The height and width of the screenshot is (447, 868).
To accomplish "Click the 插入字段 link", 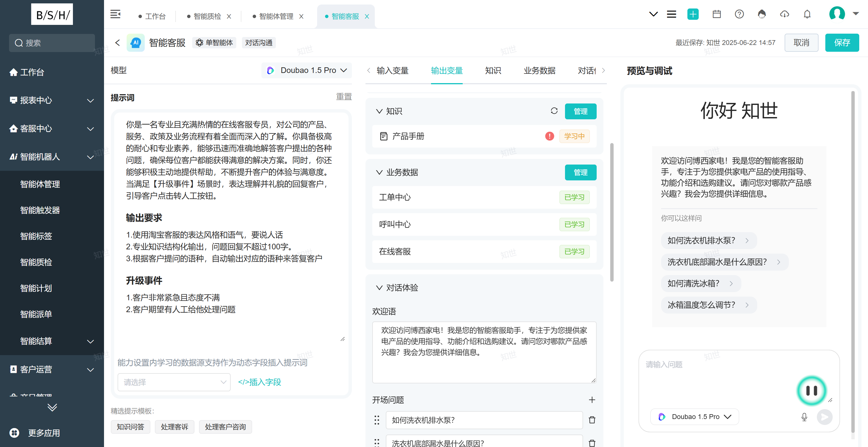I will point(259,382).
